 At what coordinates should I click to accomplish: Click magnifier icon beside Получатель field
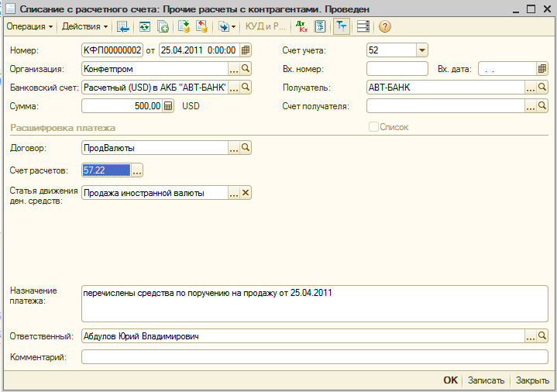[x=542, y=88]
